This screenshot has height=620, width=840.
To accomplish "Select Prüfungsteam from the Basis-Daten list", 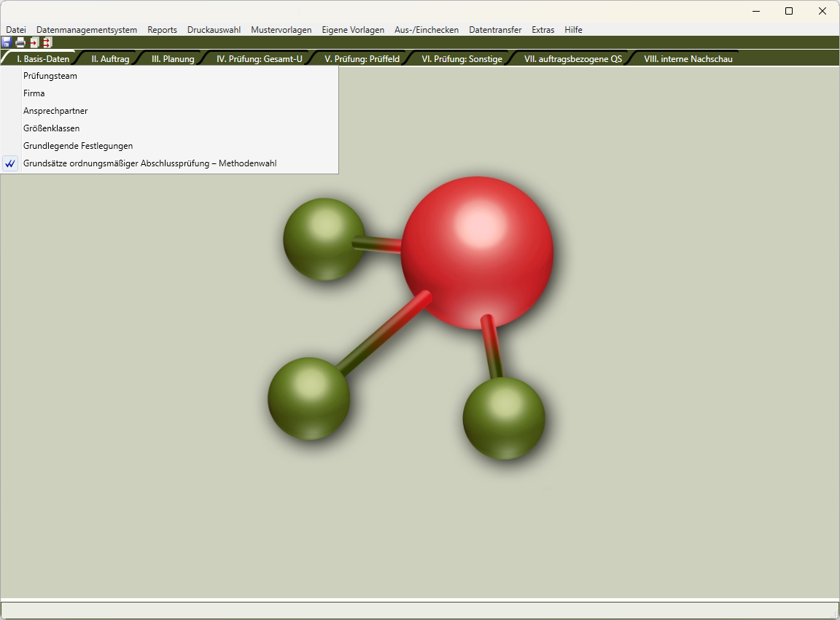I will pos(50,76).
